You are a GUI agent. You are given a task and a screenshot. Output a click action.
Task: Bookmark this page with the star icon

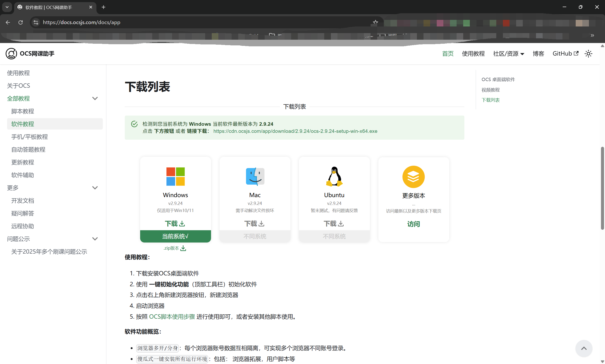coord(375,22)
